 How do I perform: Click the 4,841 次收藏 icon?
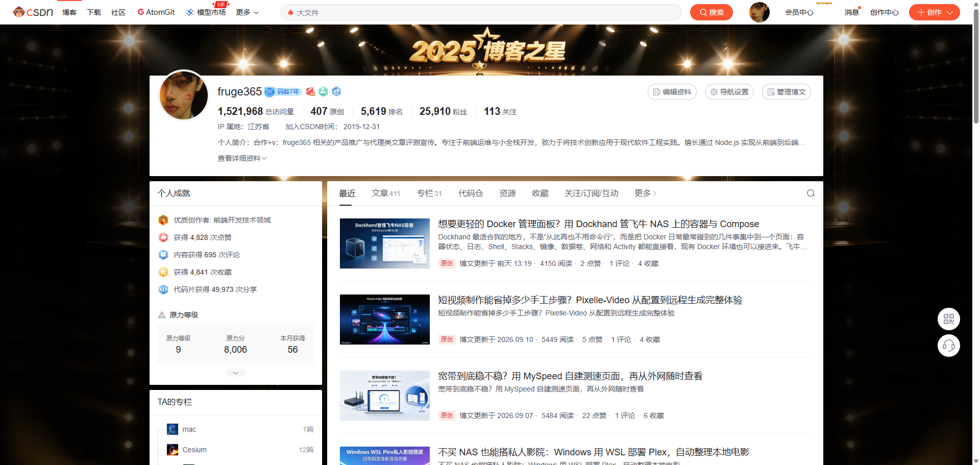163,272
